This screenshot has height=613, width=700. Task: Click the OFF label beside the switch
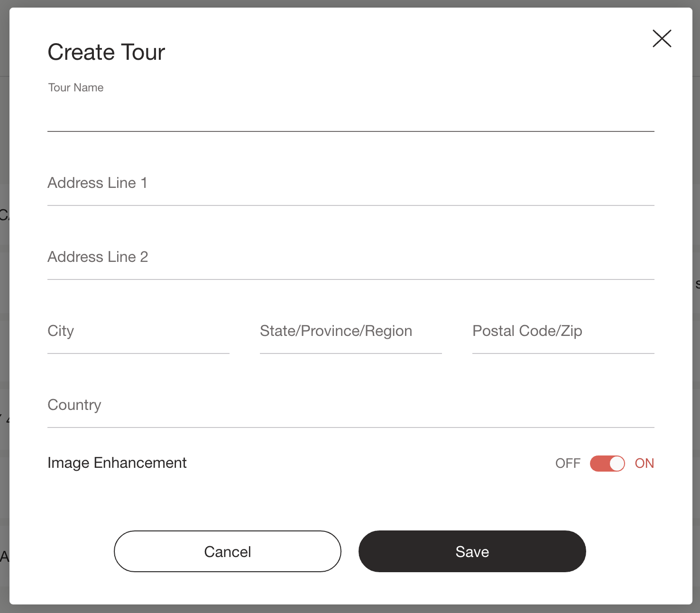click(x=568, y=464)
